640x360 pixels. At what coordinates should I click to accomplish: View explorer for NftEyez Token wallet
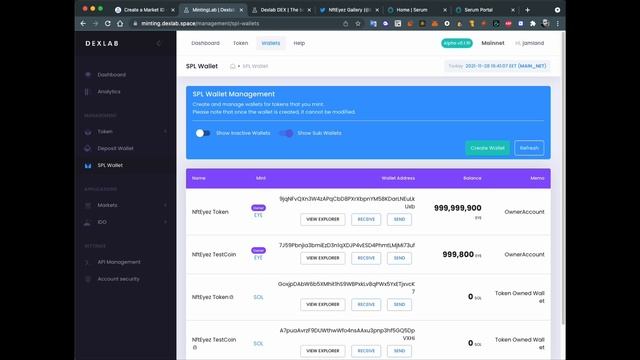(x=322, y=219)
